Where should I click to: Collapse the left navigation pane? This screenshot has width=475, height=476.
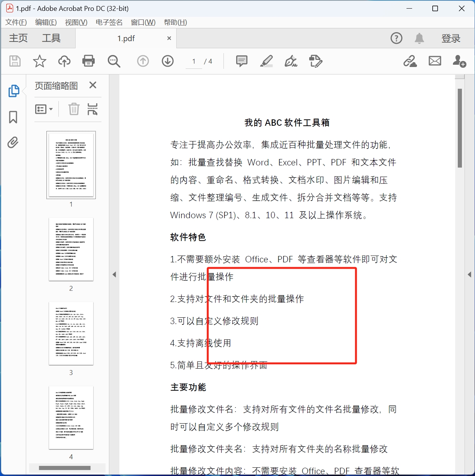pyautogui.click(x=115, y=274)
